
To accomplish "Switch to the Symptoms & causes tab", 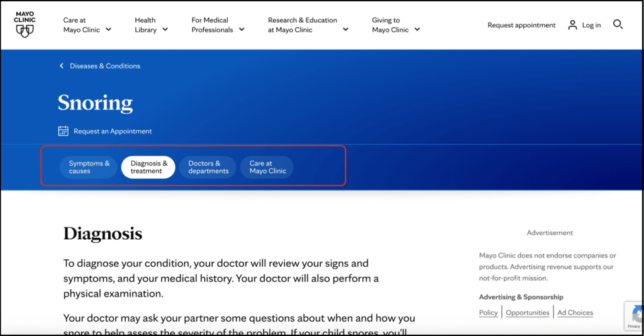I will 88,167.
